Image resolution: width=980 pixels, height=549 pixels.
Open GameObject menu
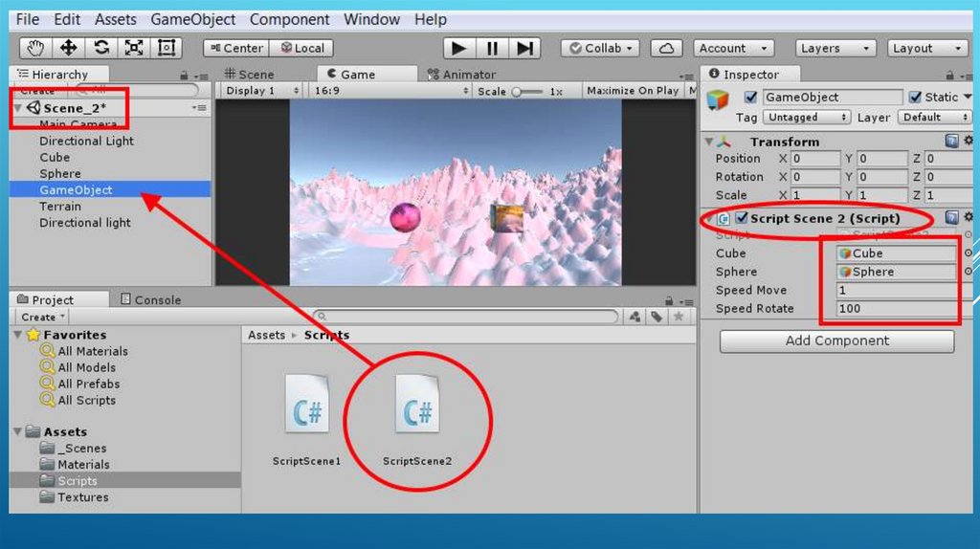(x=193, y=19)
